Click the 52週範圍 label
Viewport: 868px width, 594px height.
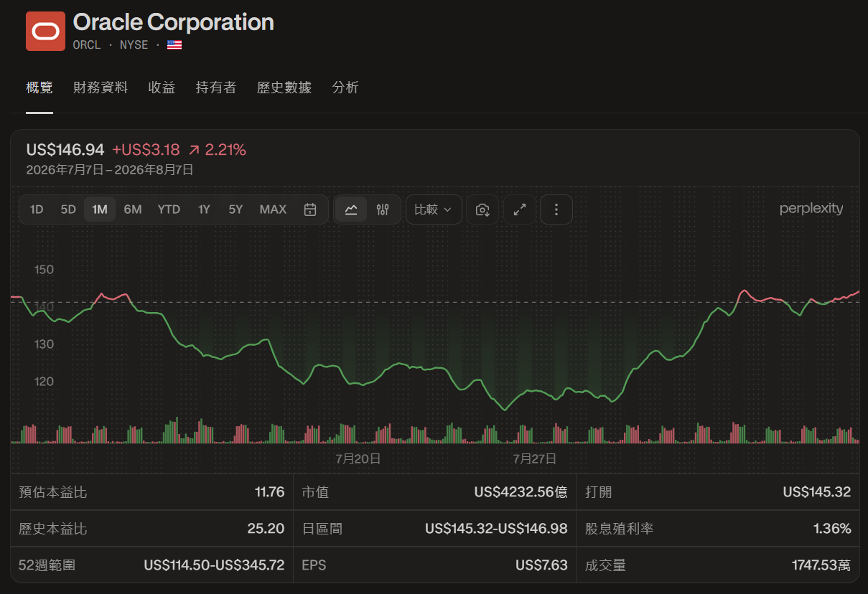pos(47,565)
